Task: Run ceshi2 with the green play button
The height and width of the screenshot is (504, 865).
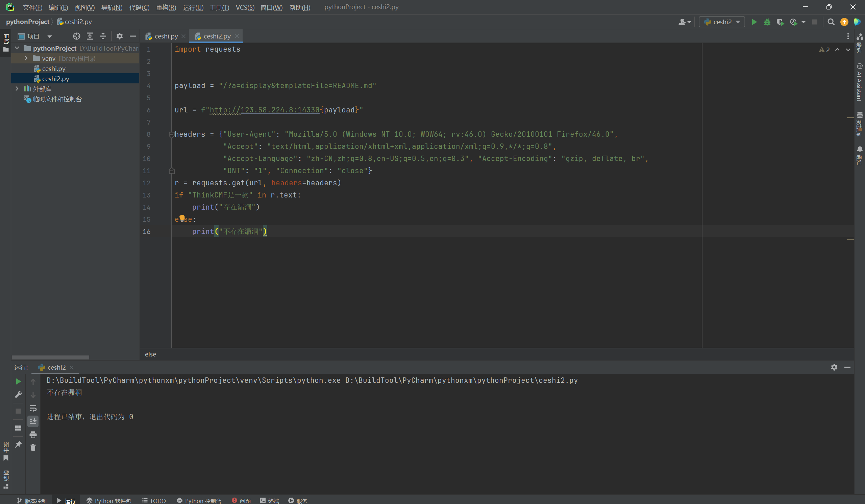Action: coord(754,22)
